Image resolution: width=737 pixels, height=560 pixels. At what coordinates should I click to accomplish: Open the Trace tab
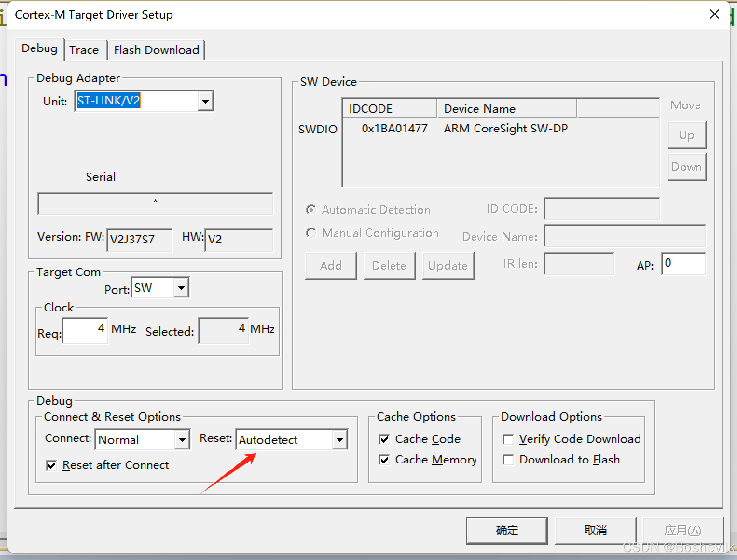coord(84,50)
